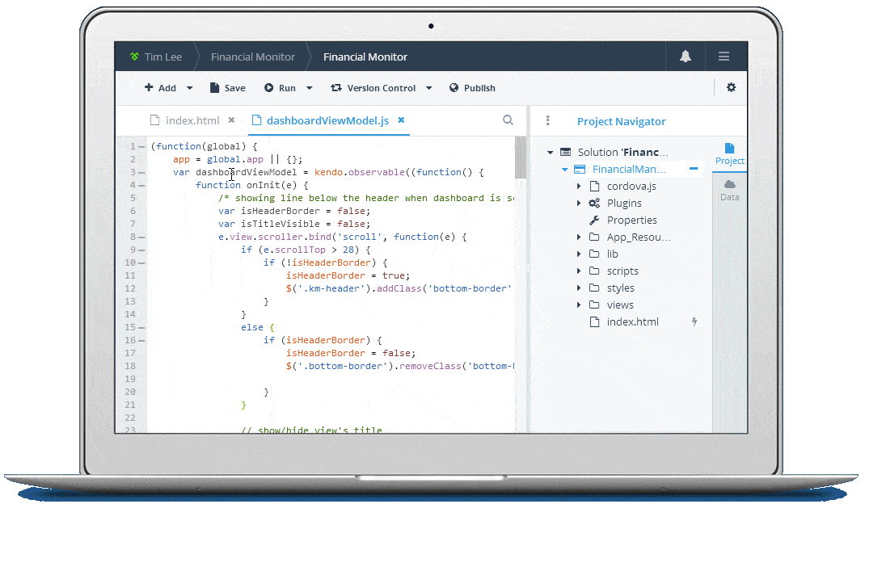Fold code at line 3 marker

141,172
